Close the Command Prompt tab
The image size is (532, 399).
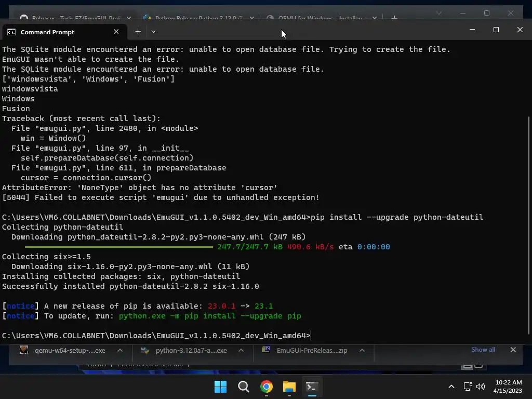[x=116, y=32]
